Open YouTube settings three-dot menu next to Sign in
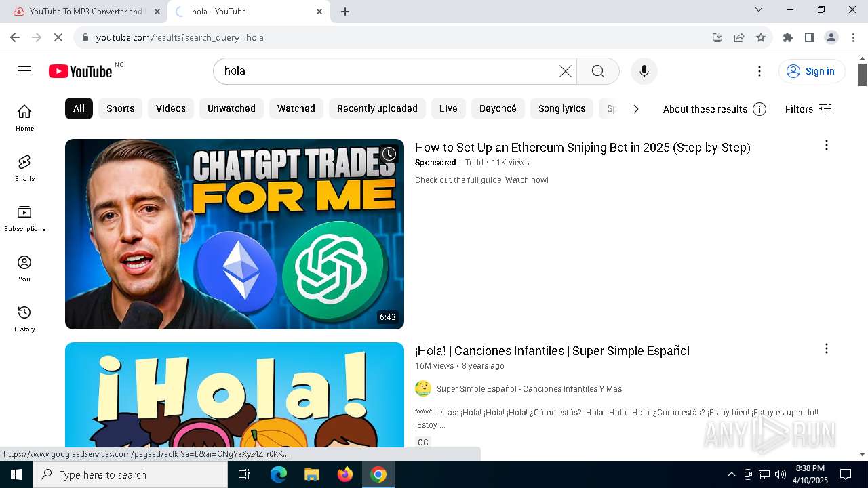This screenshot has width=868, height=488. click(x=759, y=71)
